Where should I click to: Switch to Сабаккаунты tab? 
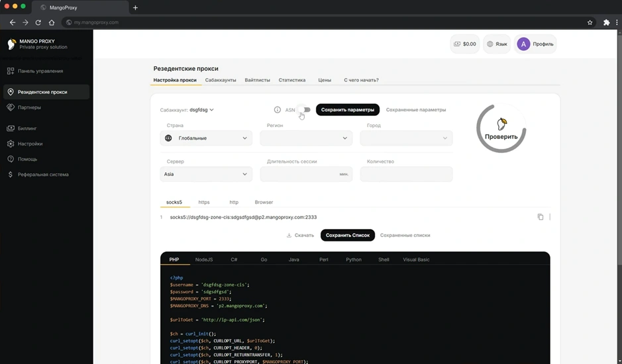(x=221, y=80)
